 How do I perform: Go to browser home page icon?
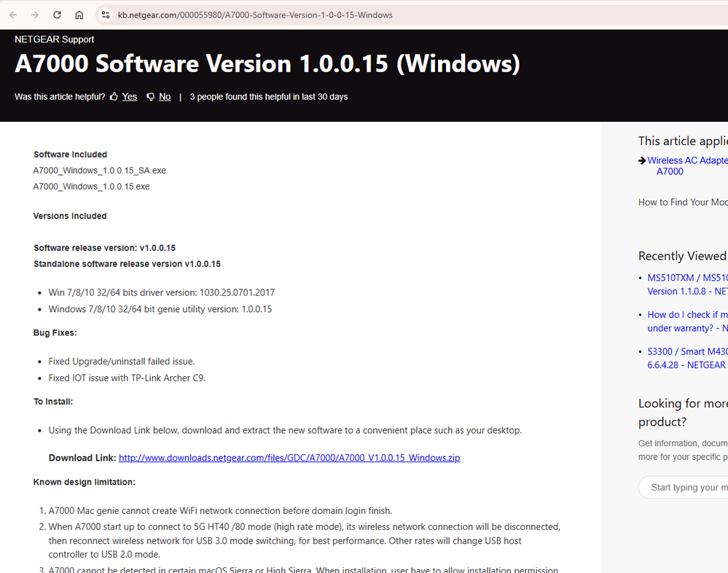79,15
